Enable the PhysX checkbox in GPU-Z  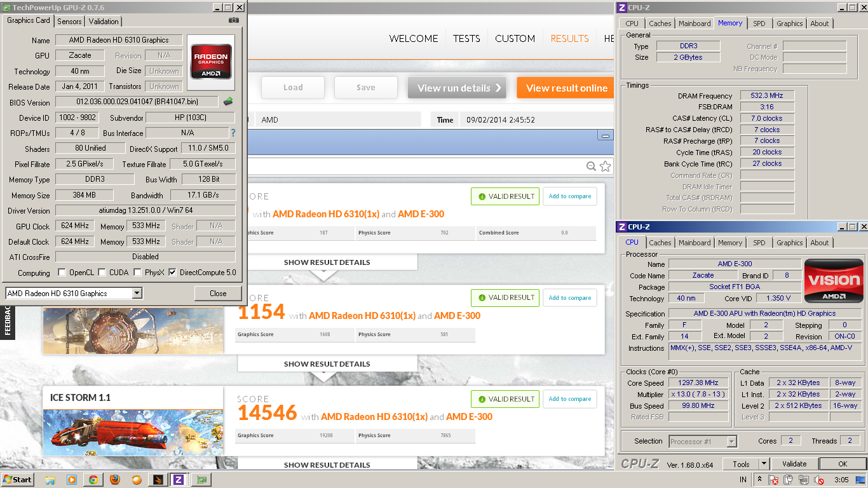coord(138,273)
